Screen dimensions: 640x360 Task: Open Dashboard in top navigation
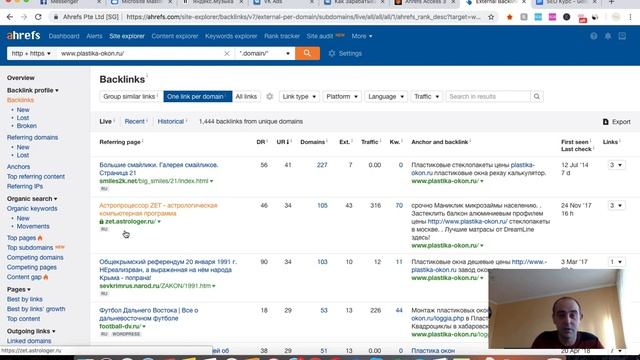[x=64, y=36]
